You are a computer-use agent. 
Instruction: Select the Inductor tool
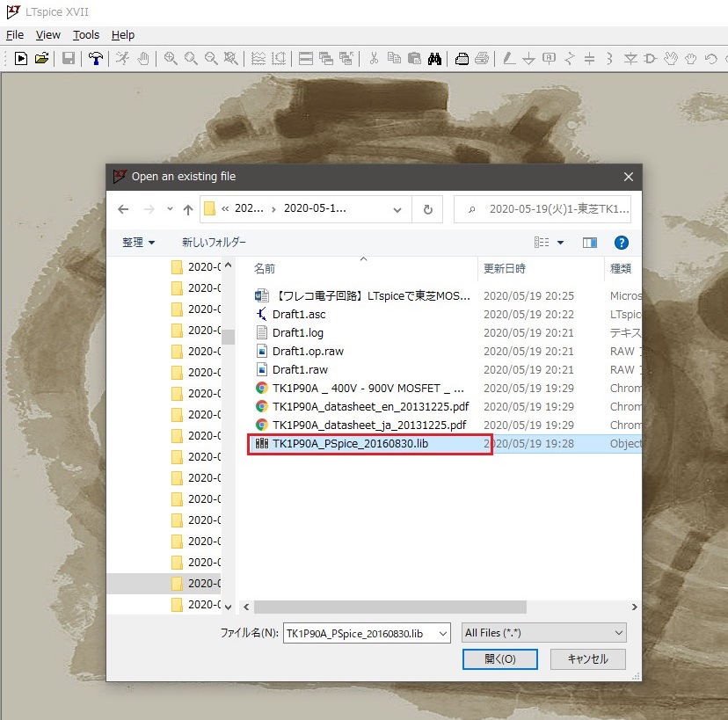(x=609, y=59)
